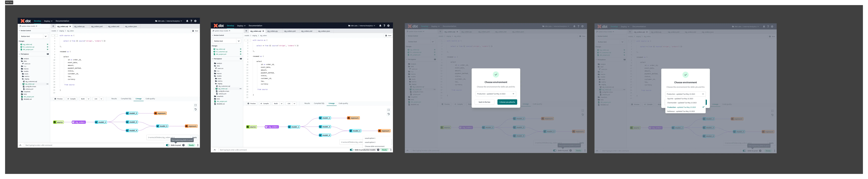Click Apply button in first frame lineage

point(195,138)
